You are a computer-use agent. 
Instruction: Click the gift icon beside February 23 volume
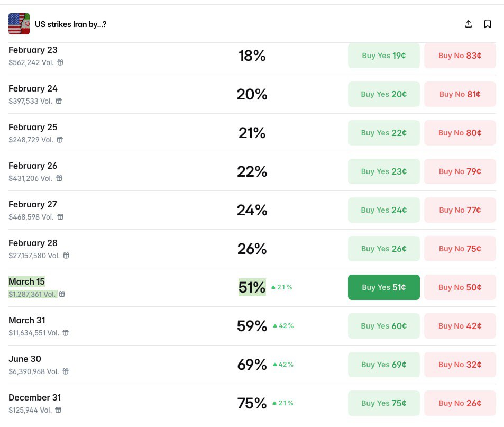coord(60,62)
